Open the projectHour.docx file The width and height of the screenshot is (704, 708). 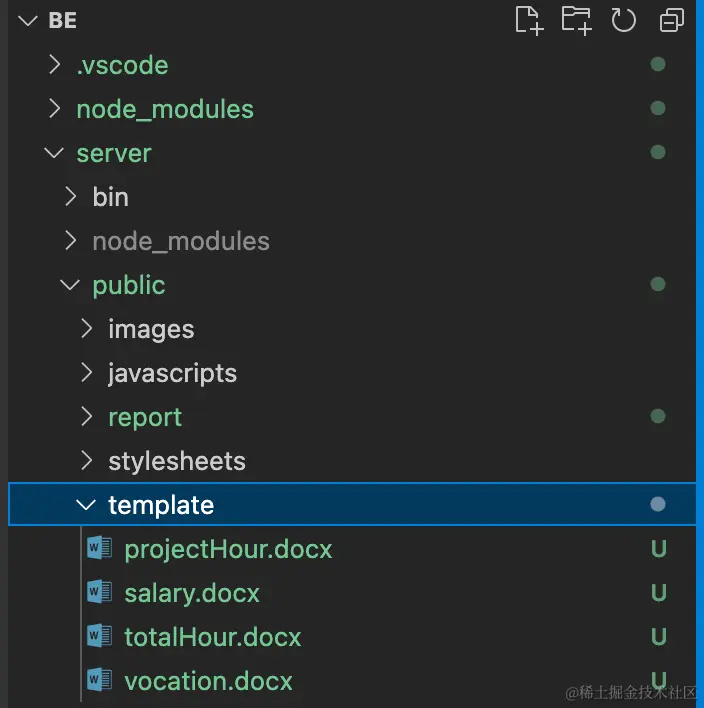coord(228,549)
